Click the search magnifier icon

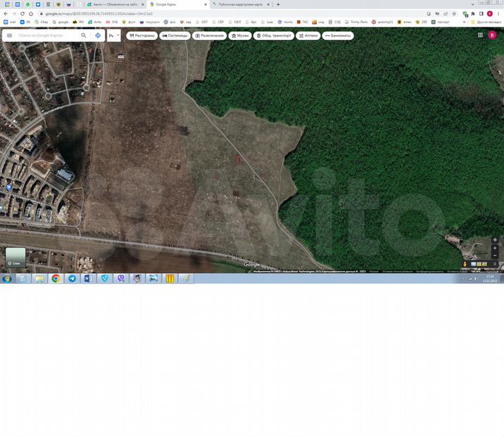click(x=83, y=35)
